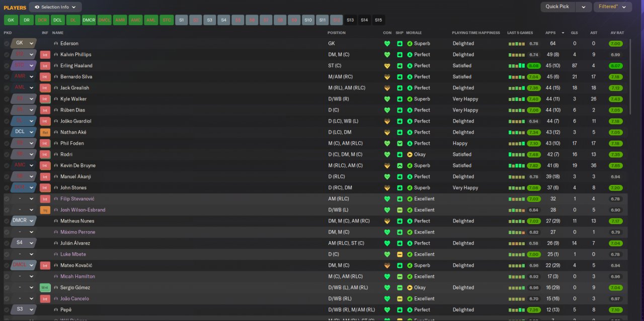
Task: Toggle Kyle Walker's picked checkmark
Action: 7,99
